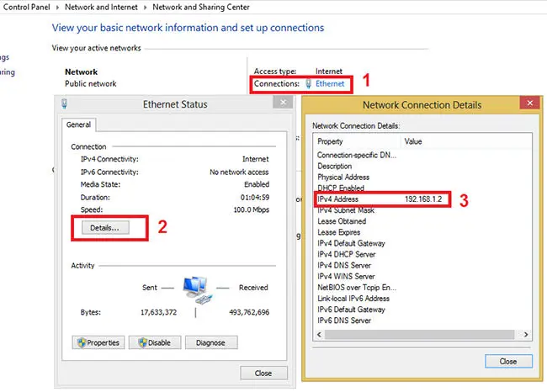Image resolution: width=547 pixels, height=392 pixels.
Task: Click the IPv4 Connectivity label
Action: pos(109,159)
